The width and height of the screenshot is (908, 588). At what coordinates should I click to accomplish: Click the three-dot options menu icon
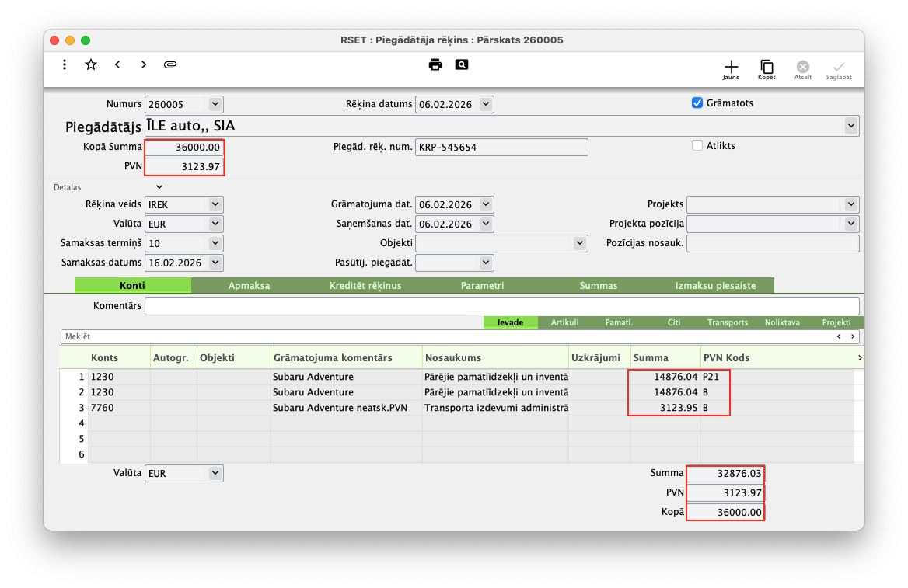(x=65, y=64)
